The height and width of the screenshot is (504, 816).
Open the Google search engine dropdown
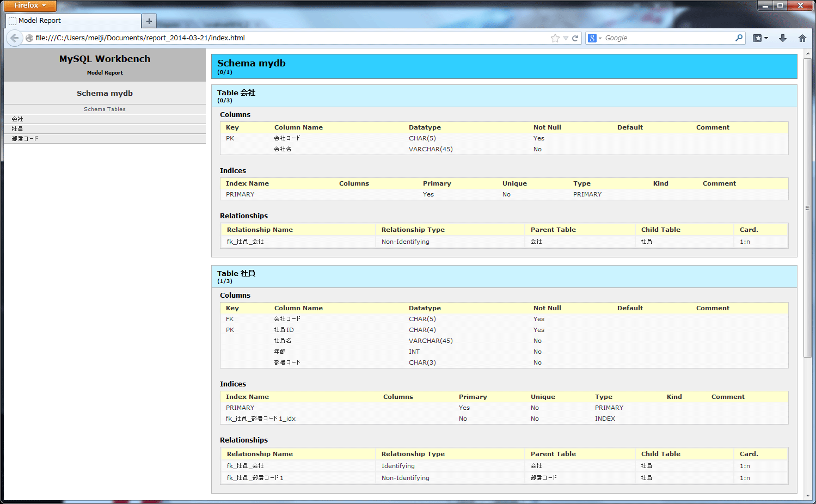595,38
